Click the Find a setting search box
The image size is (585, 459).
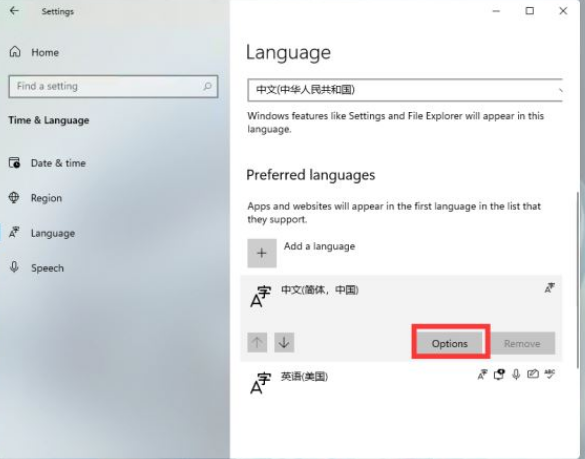(x=113, y=87)
